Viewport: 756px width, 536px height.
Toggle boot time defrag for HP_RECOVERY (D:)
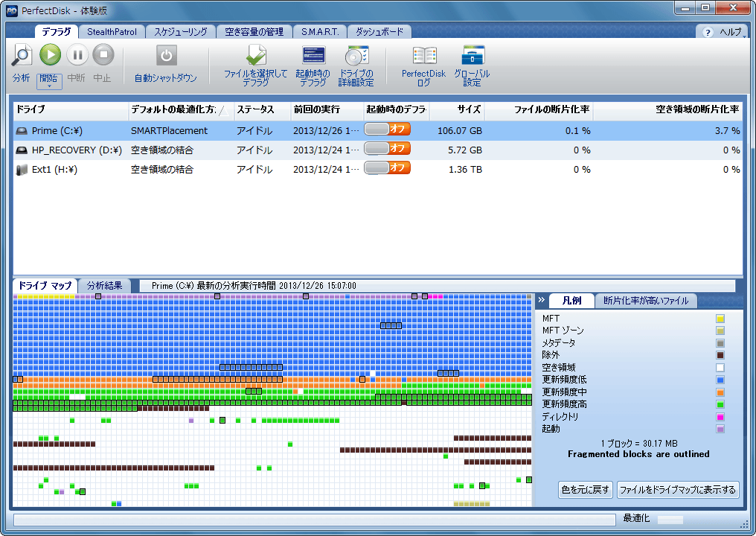pyautogui.click(x=387, y=149)
